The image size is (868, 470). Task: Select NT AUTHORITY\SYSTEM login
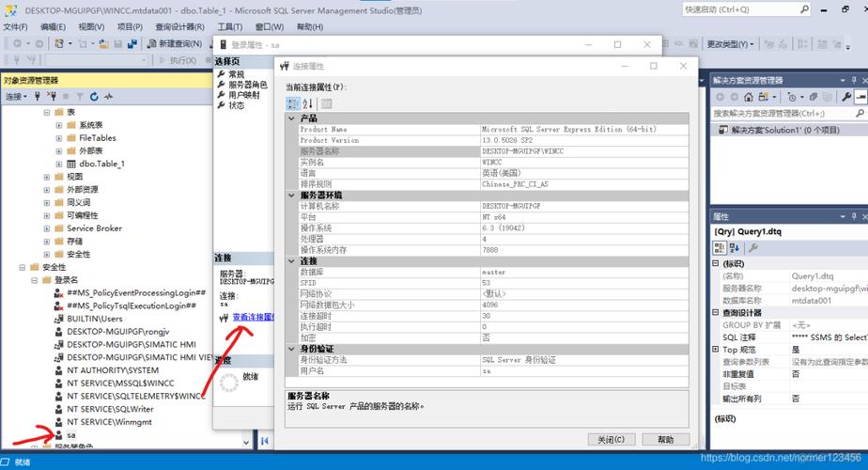pos(113,370)
